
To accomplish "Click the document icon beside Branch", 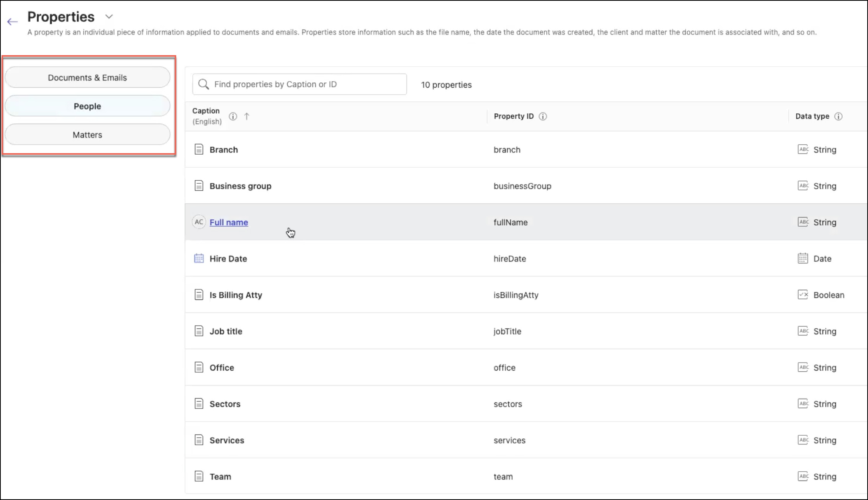I will 199,149.
